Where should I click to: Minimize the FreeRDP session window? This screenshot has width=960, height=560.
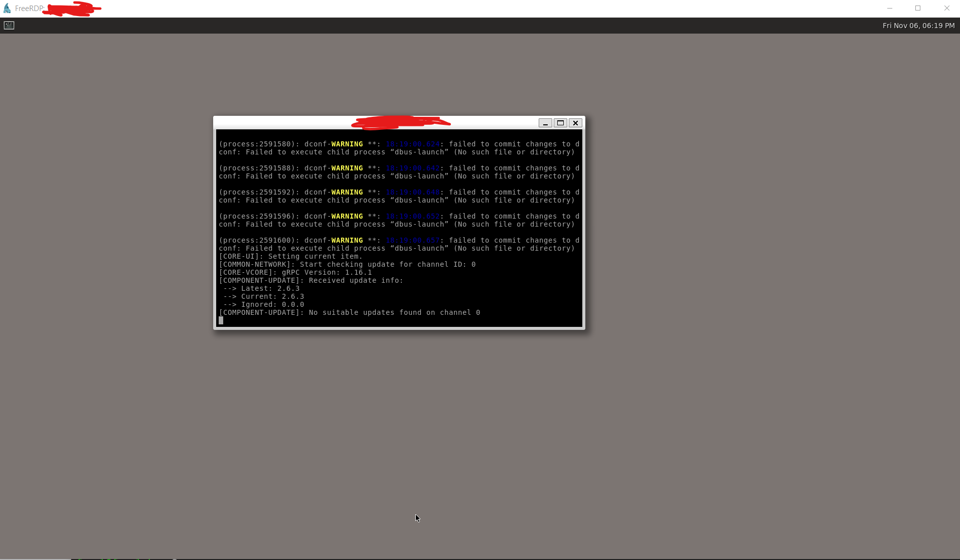point(890,8)
